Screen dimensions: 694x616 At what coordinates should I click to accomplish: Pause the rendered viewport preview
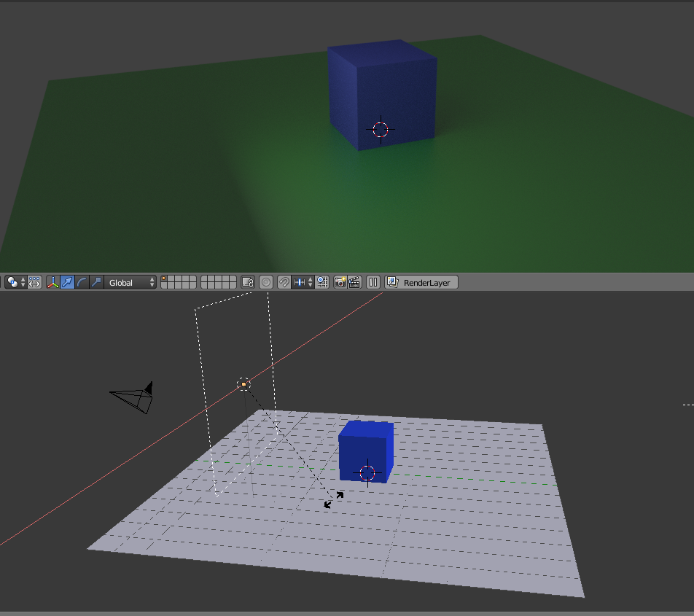373,282
